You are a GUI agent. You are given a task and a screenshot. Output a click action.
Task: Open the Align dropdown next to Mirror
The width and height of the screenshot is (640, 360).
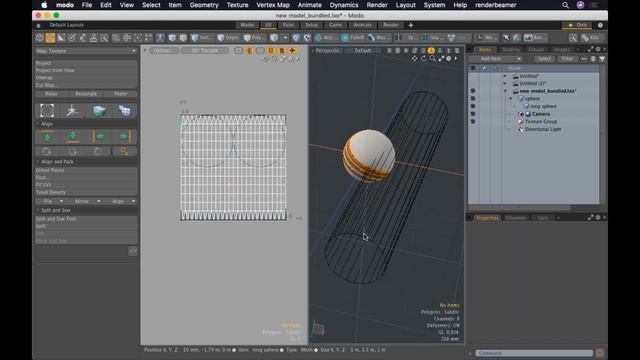pyautogui.click(x=121, y=202)
